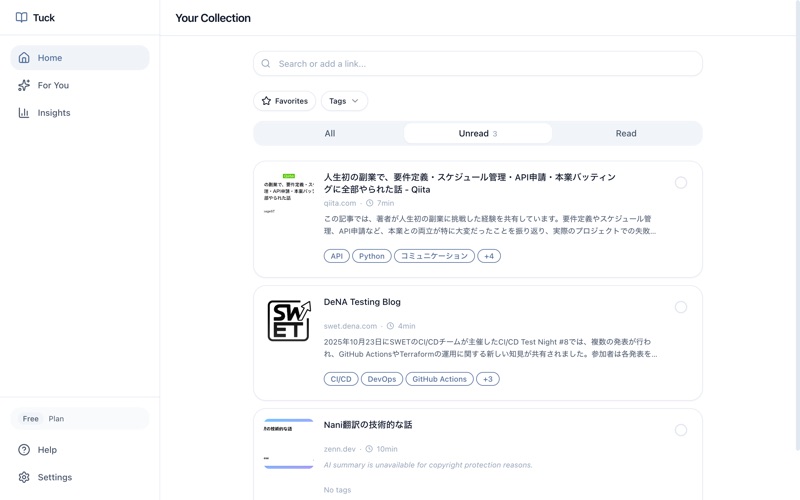Open the SWET logo thumbnail
The image size is (800, 500).
[289, 320]
